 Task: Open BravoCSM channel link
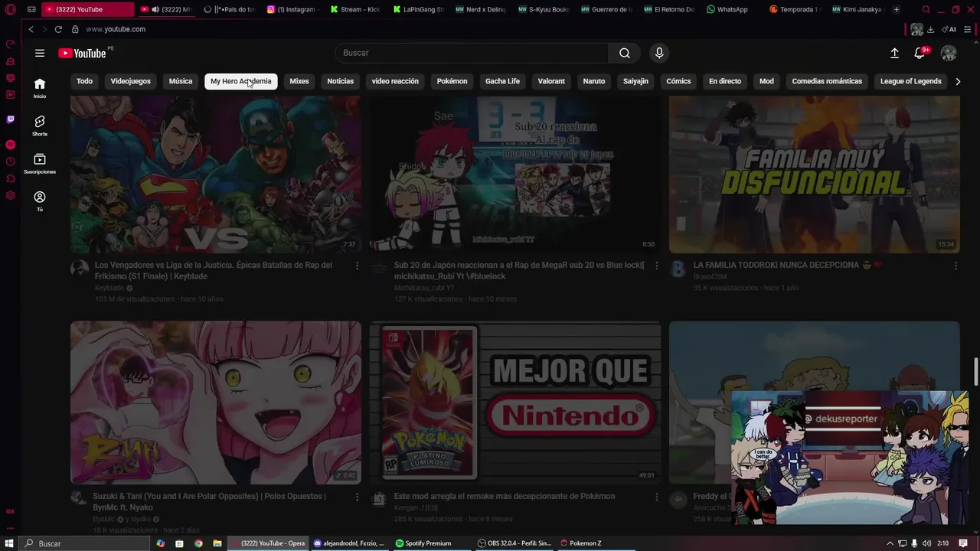tap(710, 277)
